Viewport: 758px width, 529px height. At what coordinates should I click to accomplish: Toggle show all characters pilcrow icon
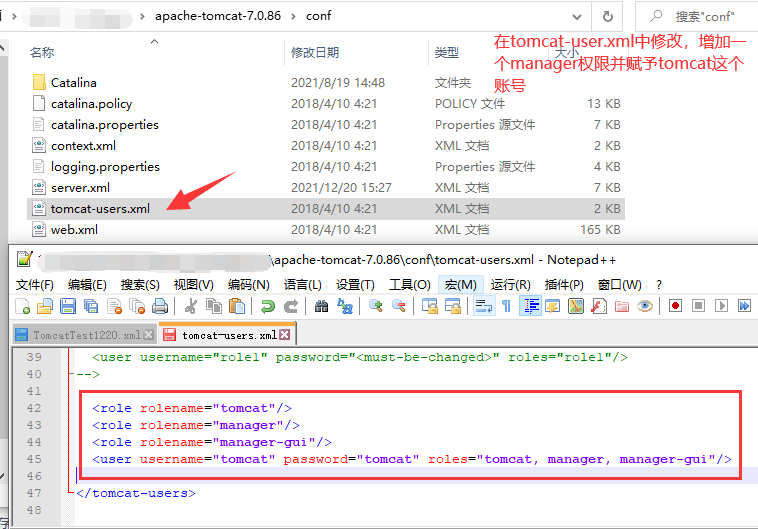[x=506, y=306]
